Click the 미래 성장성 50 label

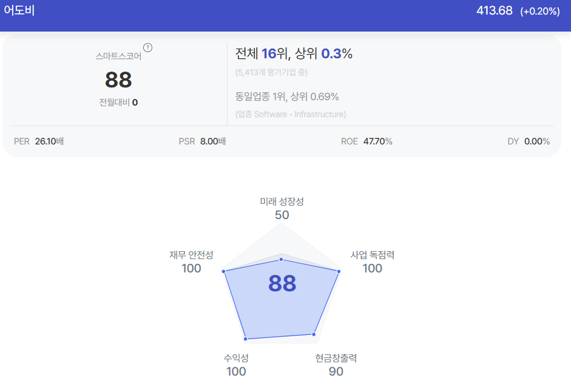tap(282, 208)
